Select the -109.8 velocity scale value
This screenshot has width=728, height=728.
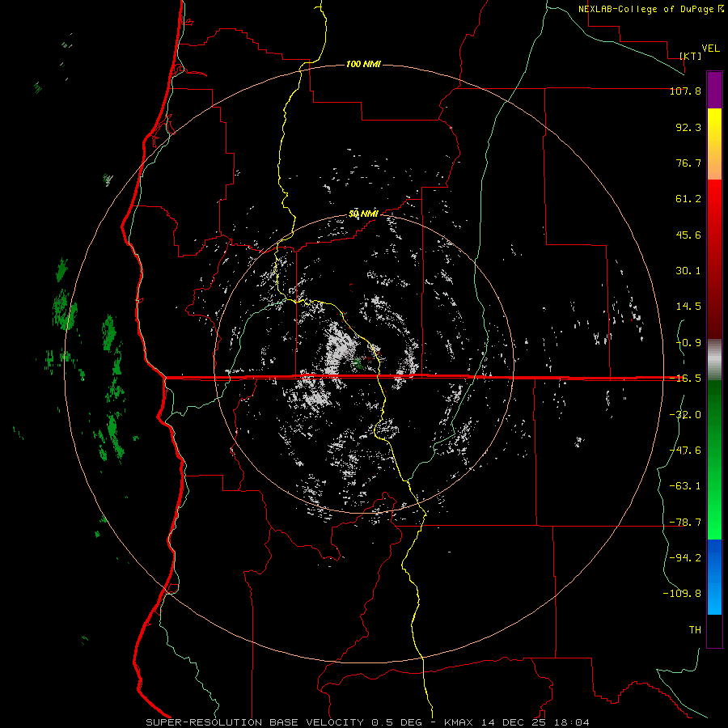pos(682,594)
